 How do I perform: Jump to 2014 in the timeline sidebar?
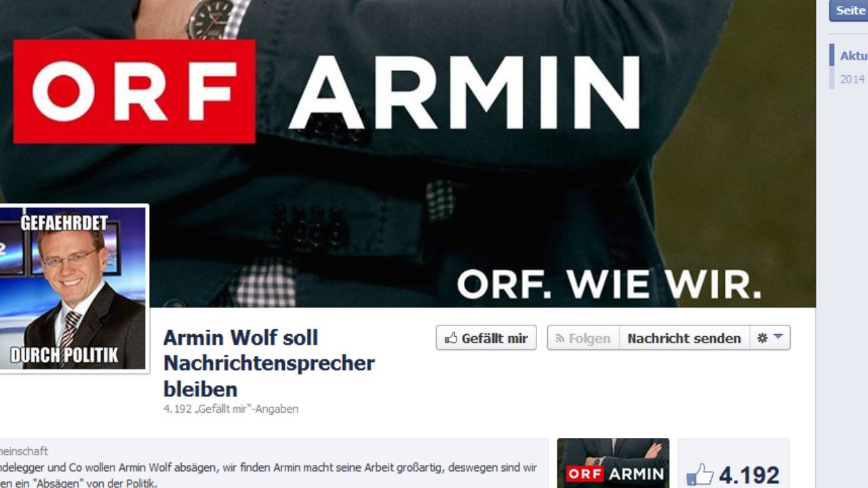pos(852,79)
